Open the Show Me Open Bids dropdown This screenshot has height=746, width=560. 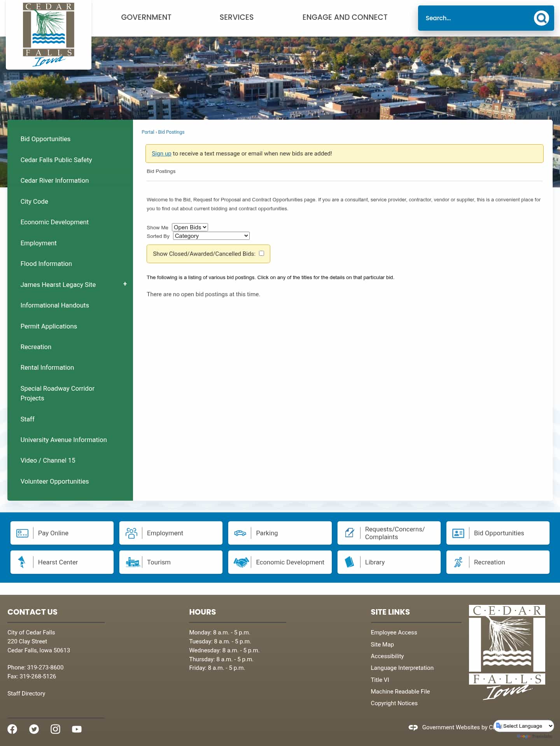tap(190, 227)
